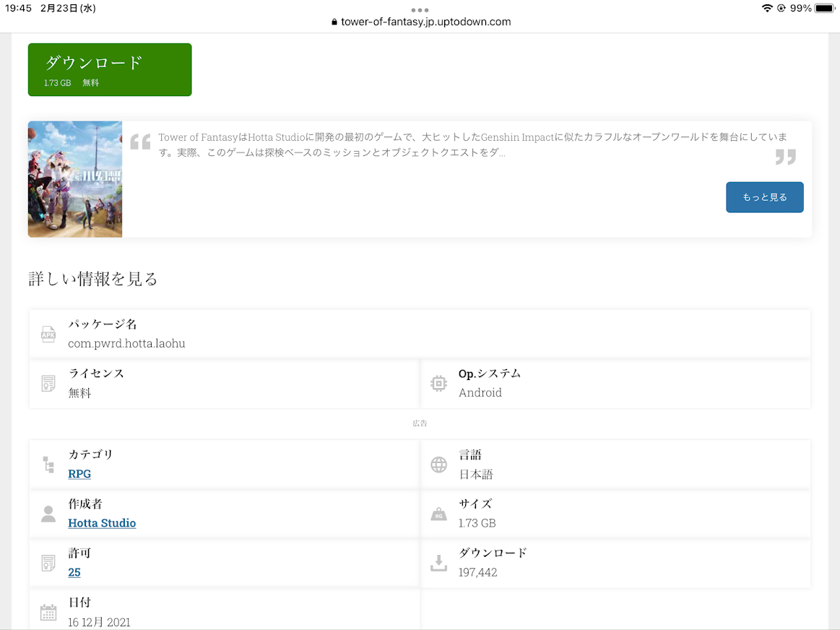840x630 pixels.
Task: Click the date 16 12月 2021
Action: (99, 622)
